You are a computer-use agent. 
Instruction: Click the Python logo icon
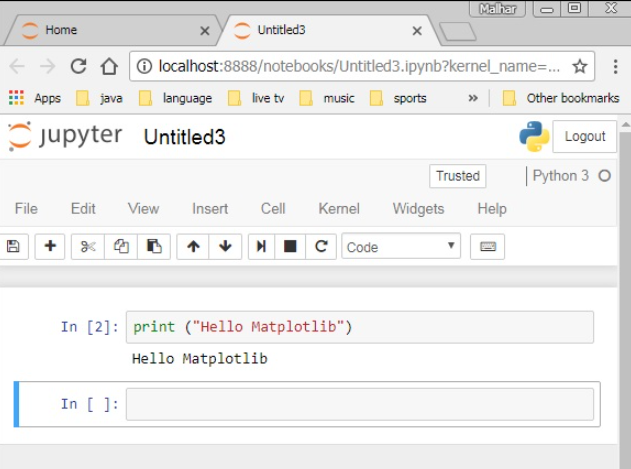click(534, 136)
